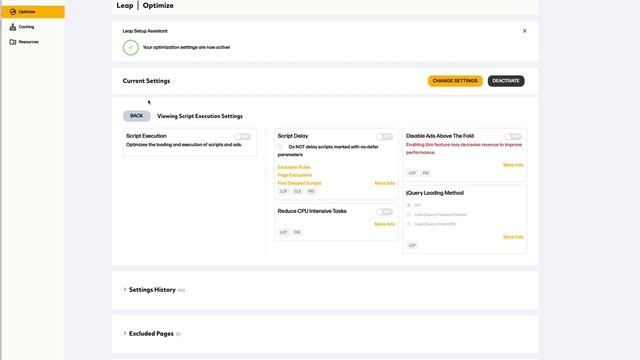
Task: Open More Info for jQuery Loading Method
Action: coord(513,237)
